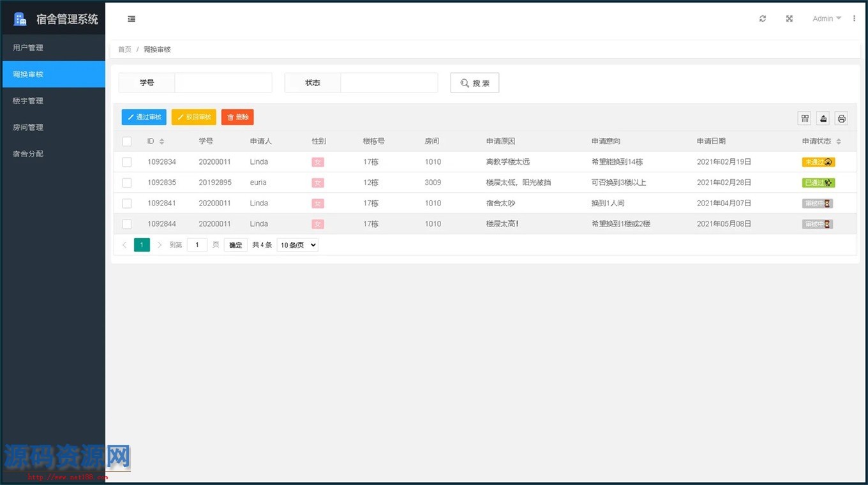
Task: Open 楼宇管理 in the sidebar
Action: 28,101
